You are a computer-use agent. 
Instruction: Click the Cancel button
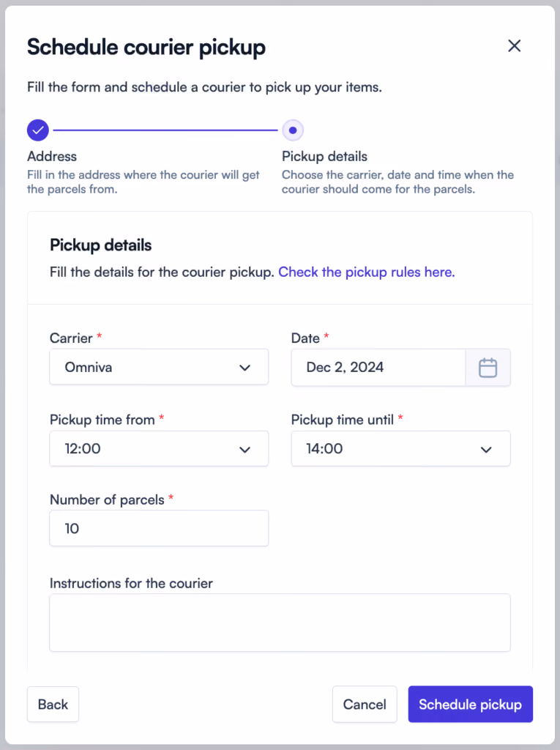(x=365, y=704)
